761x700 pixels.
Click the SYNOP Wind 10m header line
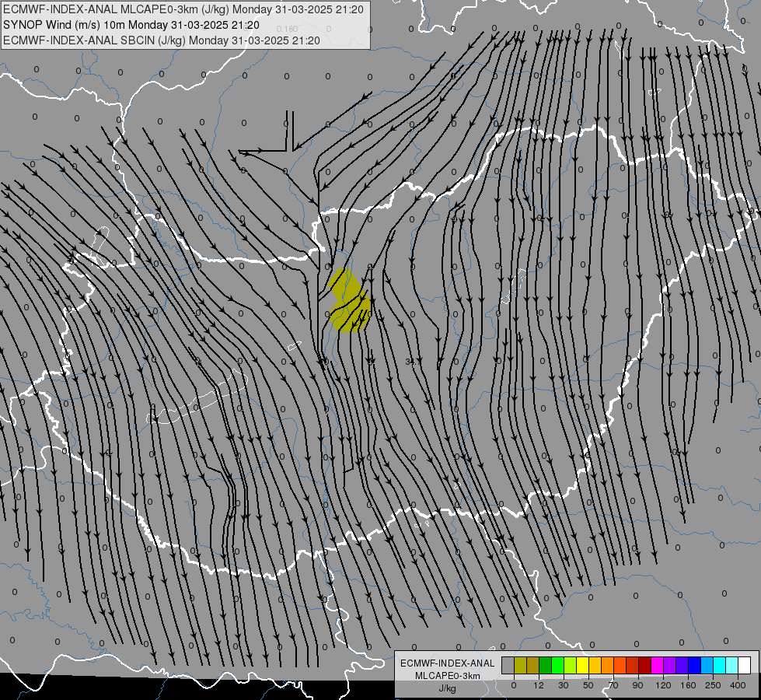(131, 25)
